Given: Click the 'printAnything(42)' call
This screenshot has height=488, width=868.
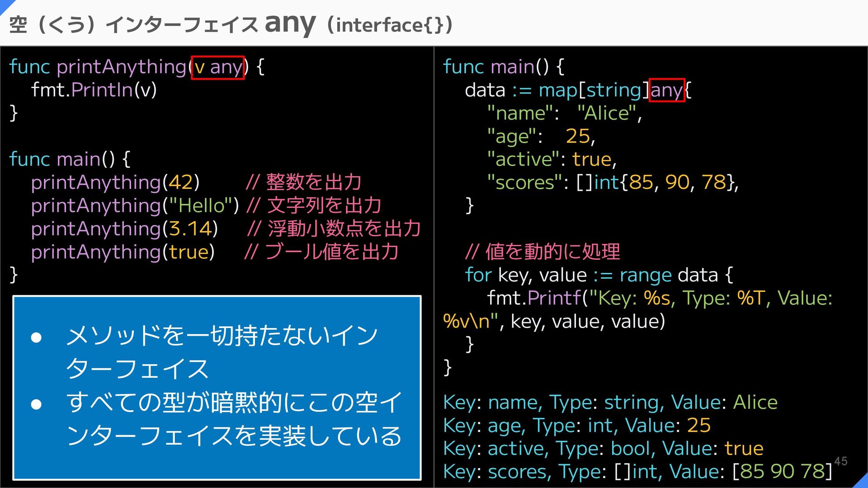Looking at the screenshot, I should pyautogui.click(x=115, y=183).
